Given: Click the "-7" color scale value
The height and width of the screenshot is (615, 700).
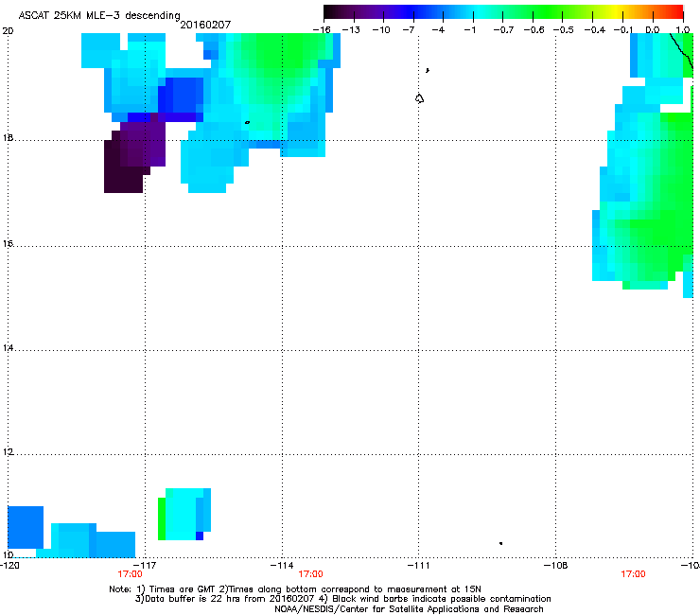Looking at the screenshot, I should [x=409, y=29].
